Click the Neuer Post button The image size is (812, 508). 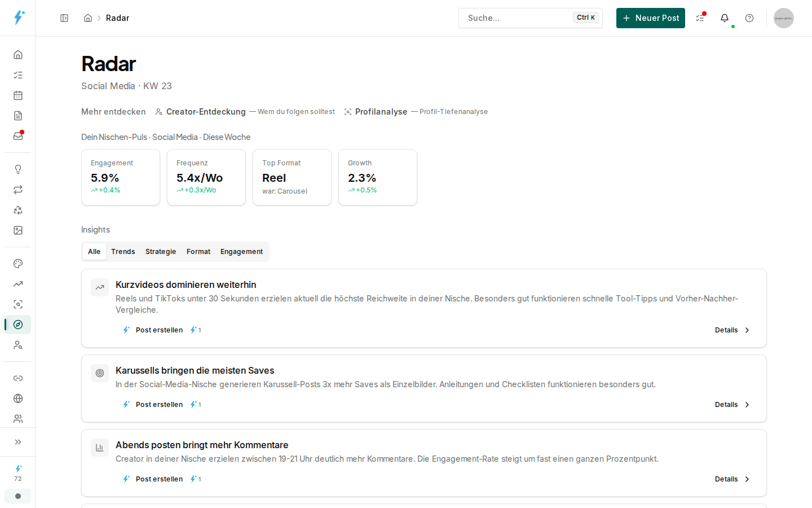pyautogui.click(x=651, y=18)
